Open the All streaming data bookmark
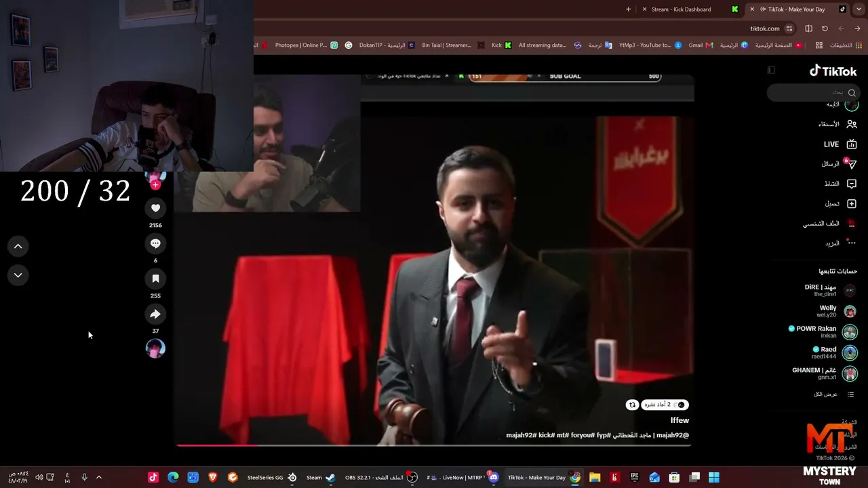Viewport: 868px width, 488px height. tap(550, 45)
